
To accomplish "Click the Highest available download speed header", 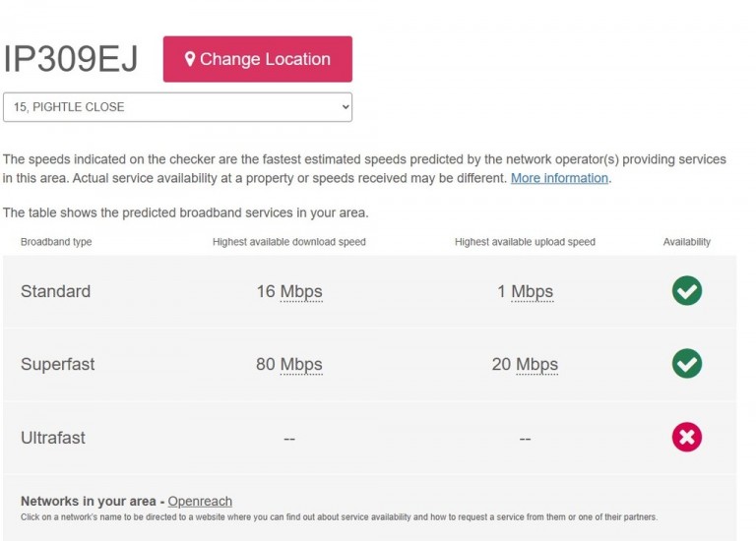I will [289, 242].
